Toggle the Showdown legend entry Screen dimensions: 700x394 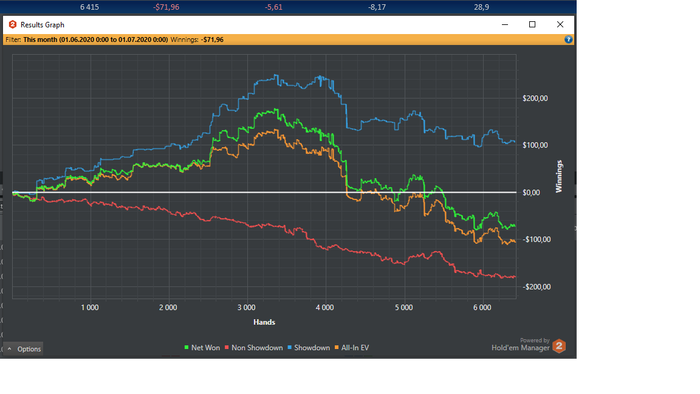[308, 348]
